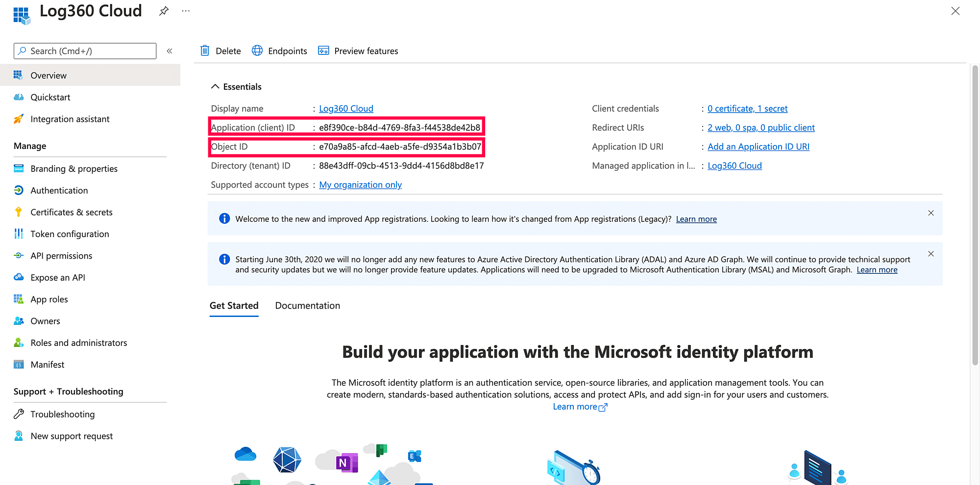Open 0 certificate, 1 secret link
The image size is (980, 485).
(x=747, y=108)
